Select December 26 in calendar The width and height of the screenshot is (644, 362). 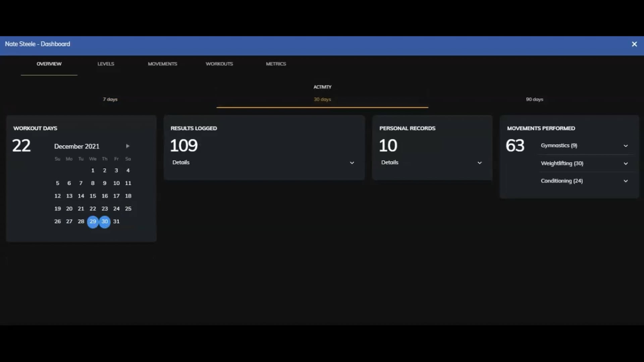point(57,221)
